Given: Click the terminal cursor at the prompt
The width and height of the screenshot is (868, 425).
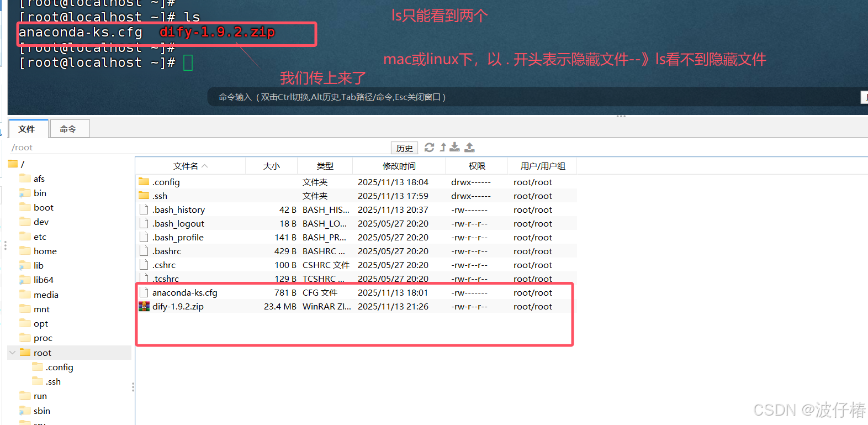Looking at the screenshot, I should (188, 63).
